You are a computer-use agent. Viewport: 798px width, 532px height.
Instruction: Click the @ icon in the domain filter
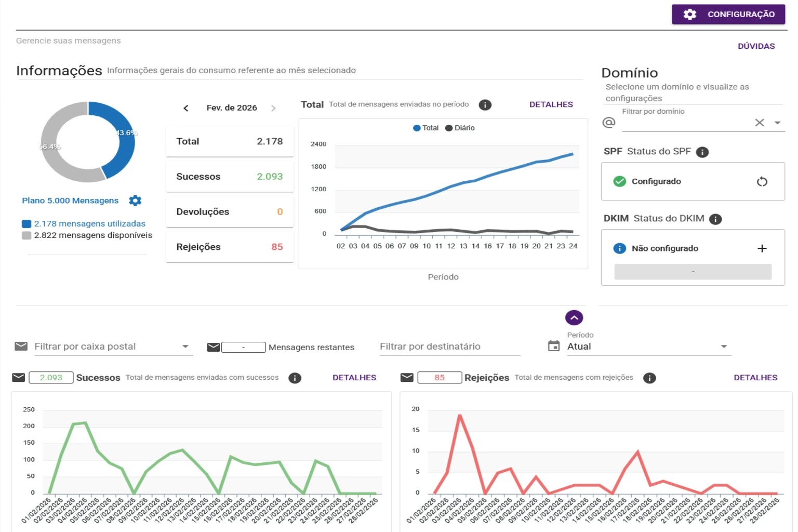tap(608, 122)
